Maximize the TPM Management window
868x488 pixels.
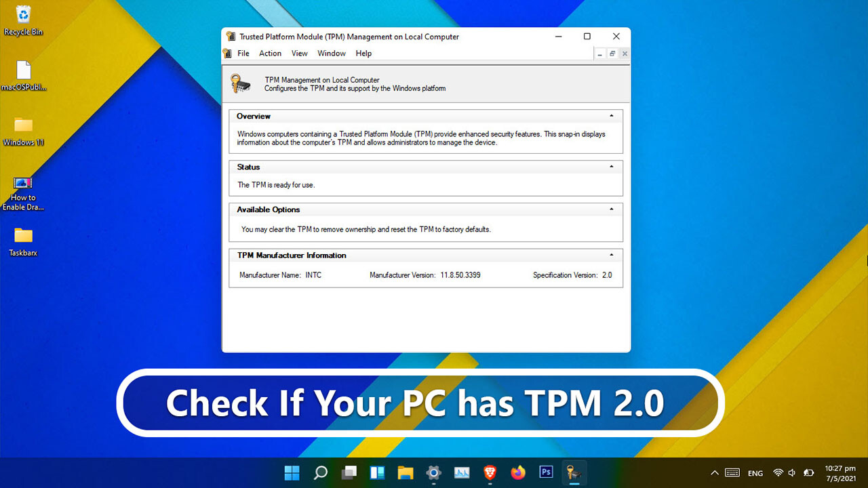587,37
